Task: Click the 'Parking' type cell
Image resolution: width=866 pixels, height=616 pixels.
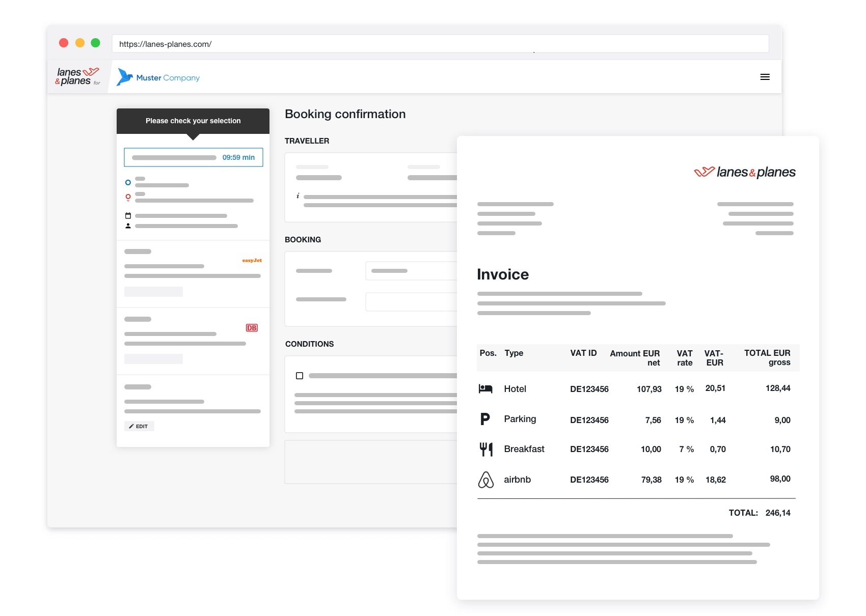Action: pos(520,419)
